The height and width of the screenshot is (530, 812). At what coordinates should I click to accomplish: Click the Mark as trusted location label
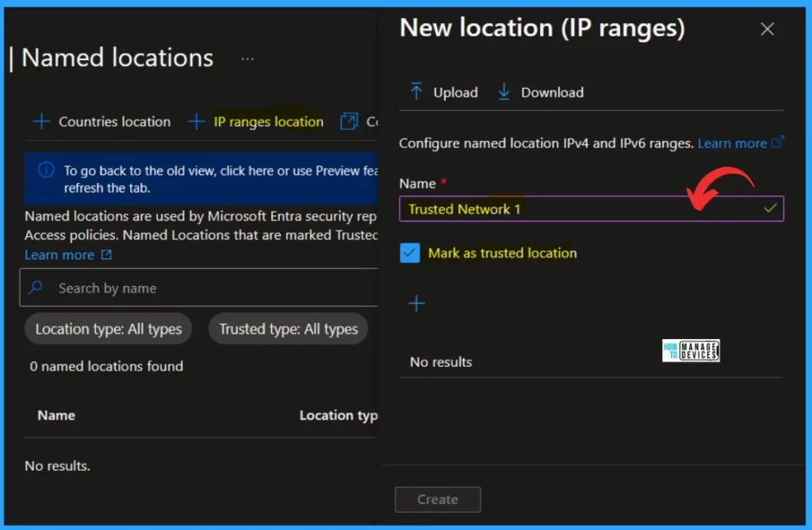(x=502, y=253)
